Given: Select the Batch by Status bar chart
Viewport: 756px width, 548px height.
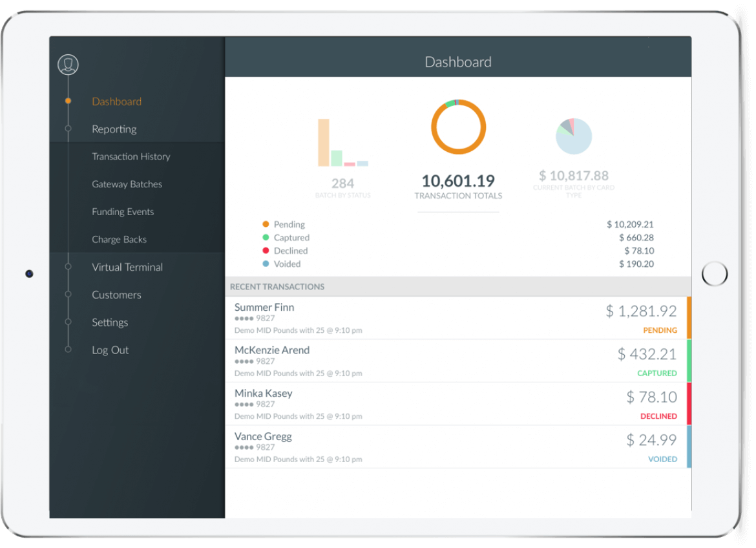Looking at the screenshot, I should (x=343, y=142).
